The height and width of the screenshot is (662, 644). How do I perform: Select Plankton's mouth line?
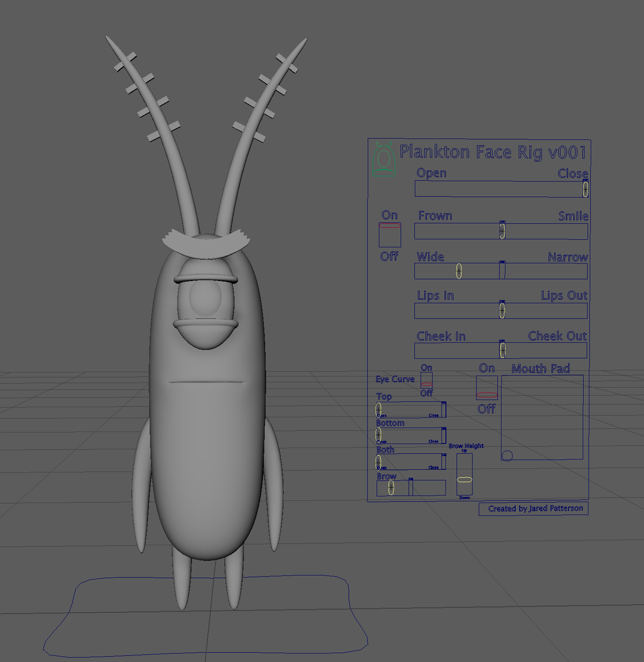(207, 382)
